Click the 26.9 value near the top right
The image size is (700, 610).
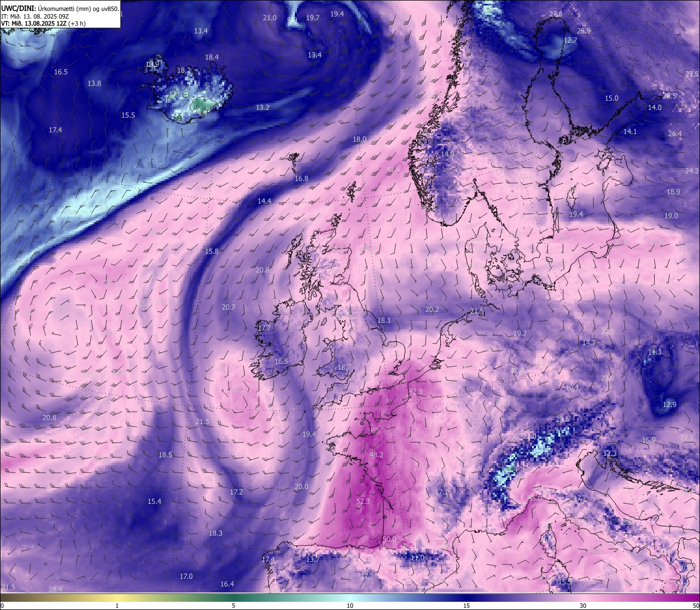click(x=584, y=31)
